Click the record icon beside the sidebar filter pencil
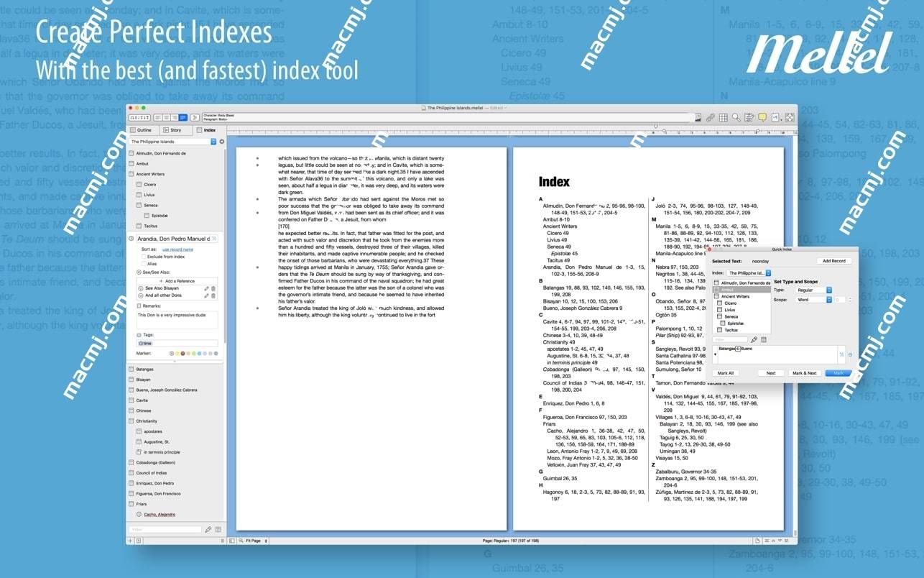Viewport: 924px width, 578px height. click(218, 530)
